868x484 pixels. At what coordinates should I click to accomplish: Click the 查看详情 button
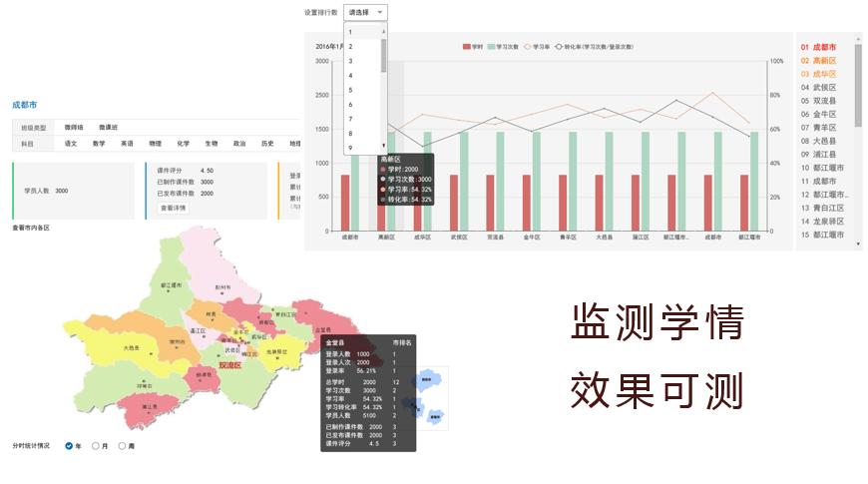point(173,208)
